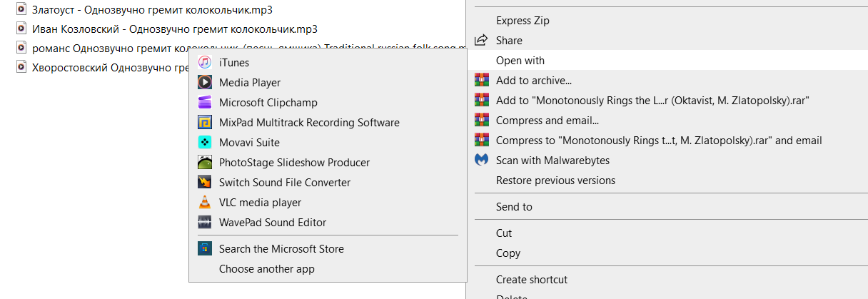Click Create shortcut in the context menu

pyautogui.click(x=531, y=280)
